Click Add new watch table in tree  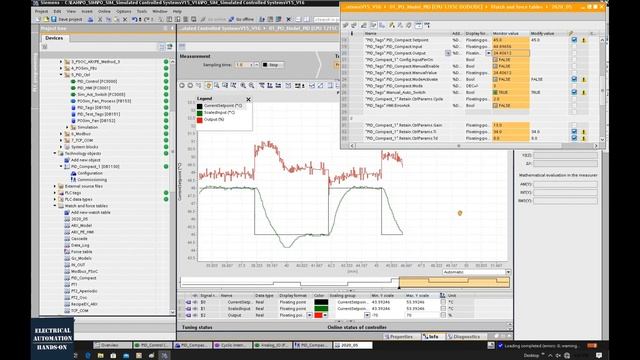point(91,212)
